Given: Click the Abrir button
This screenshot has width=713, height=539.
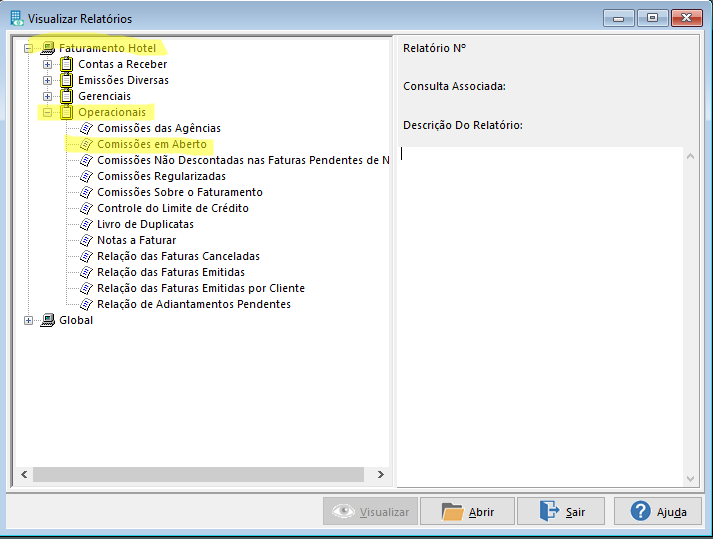Looking at the screenshot, I should click(467, 511).
